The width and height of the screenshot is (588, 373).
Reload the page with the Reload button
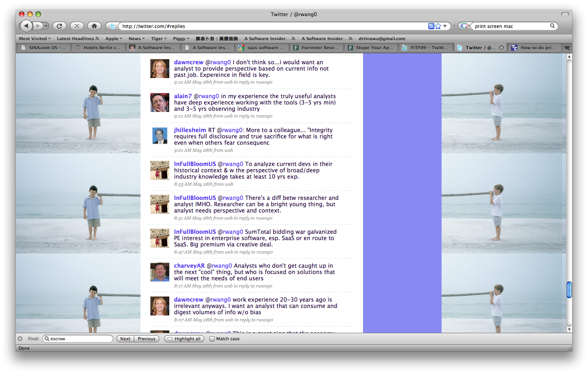pyautogui.click(x=60, y=26)
